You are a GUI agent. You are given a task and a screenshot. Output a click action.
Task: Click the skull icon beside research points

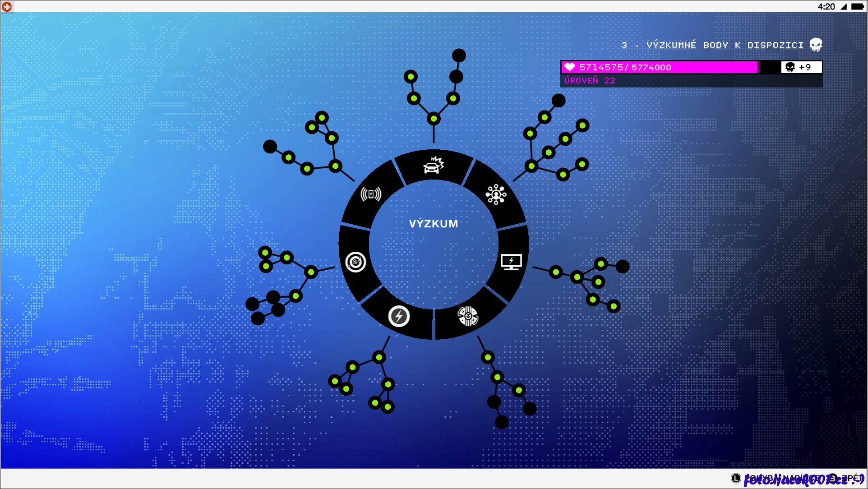coord(816,45)
